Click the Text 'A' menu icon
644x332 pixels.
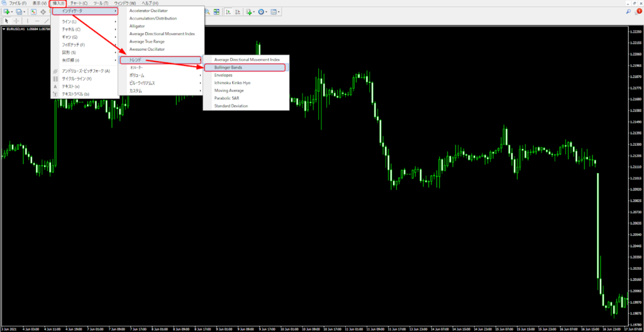click(x=55, y=86)
